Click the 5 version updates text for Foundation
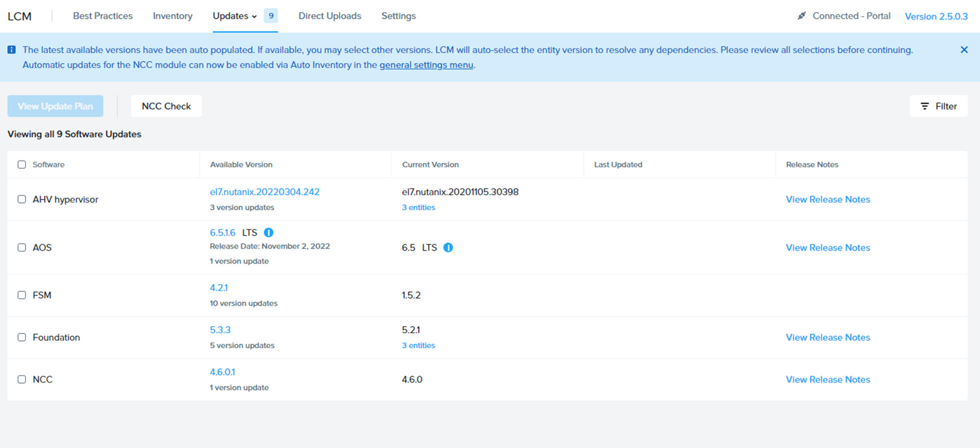This screenshot has width=980, height=448. click(x=242, y=345)
